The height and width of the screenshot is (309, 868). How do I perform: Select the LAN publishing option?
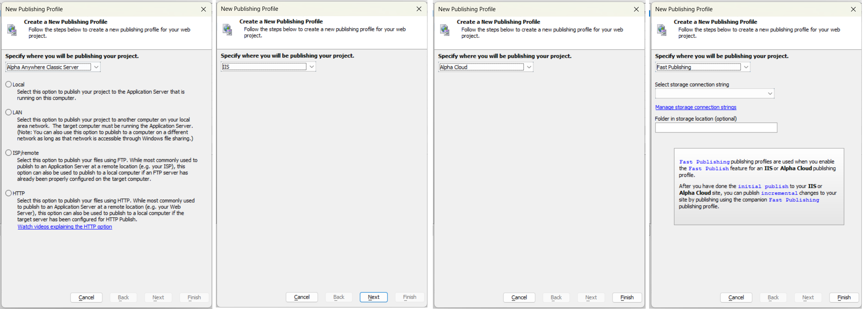[8, 112]
